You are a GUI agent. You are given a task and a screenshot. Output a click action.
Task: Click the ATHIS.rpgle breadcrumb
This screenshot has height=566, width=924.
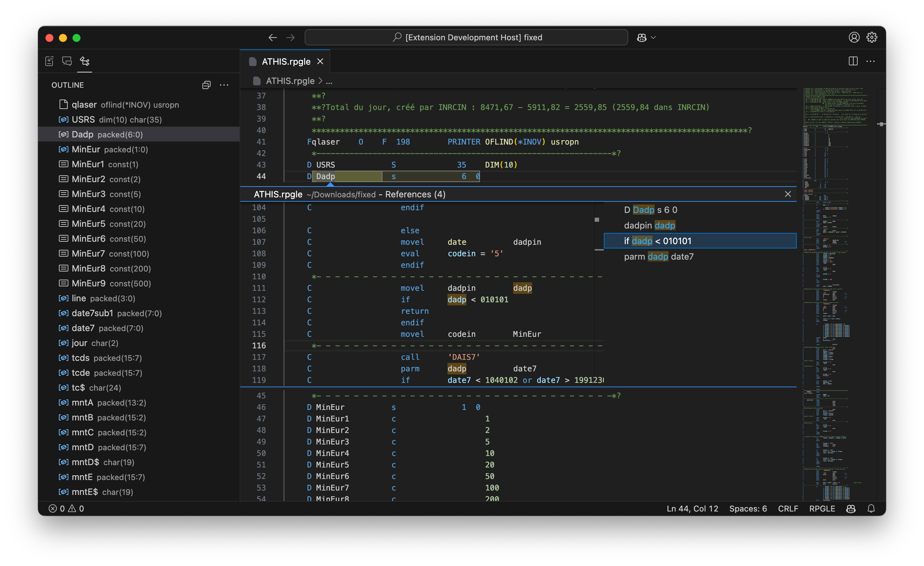[290, 81]
